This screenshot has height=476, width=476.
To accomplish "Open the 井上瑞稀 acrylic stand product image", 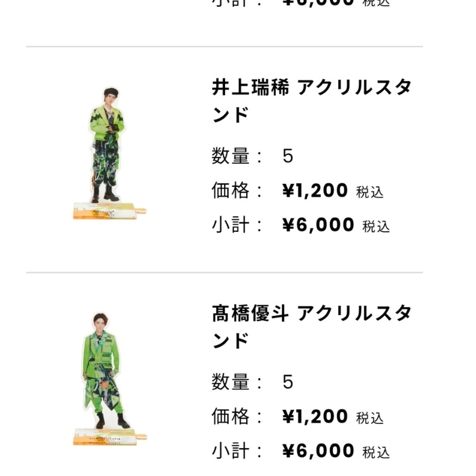I will pos(110,153).
